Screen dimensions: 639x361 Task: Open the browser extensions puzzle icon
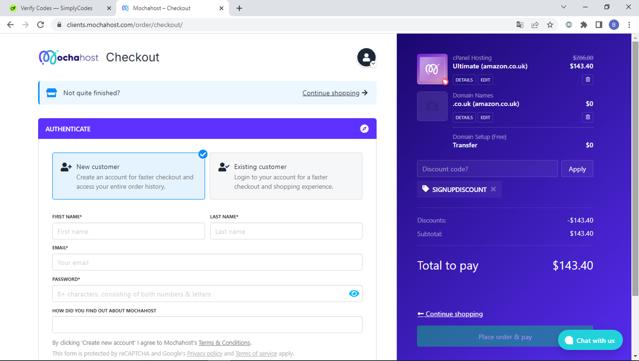pyautogui.click(x=584, y=25)
